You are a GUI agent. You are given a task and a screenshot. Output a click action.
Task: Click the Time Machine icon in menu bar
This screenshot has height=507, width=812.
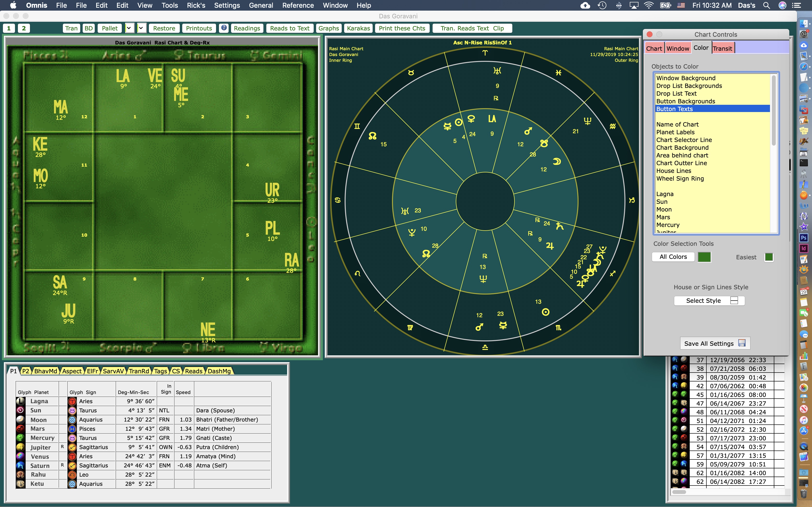pos(602,5)
